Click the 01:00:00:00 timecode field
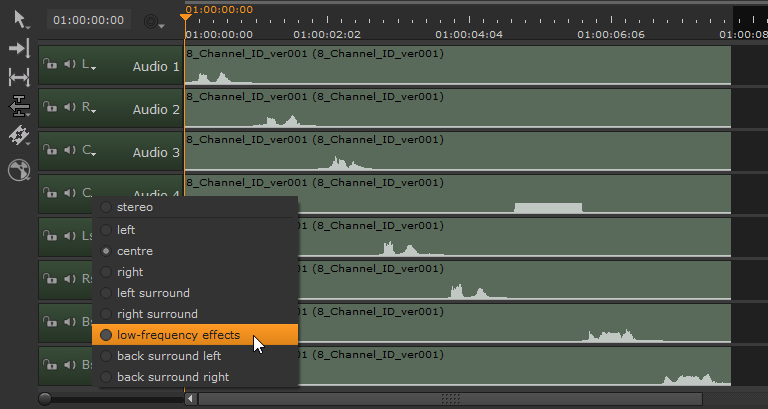The width and height of the screenshot is (768, 409). (x=89, y=20)
